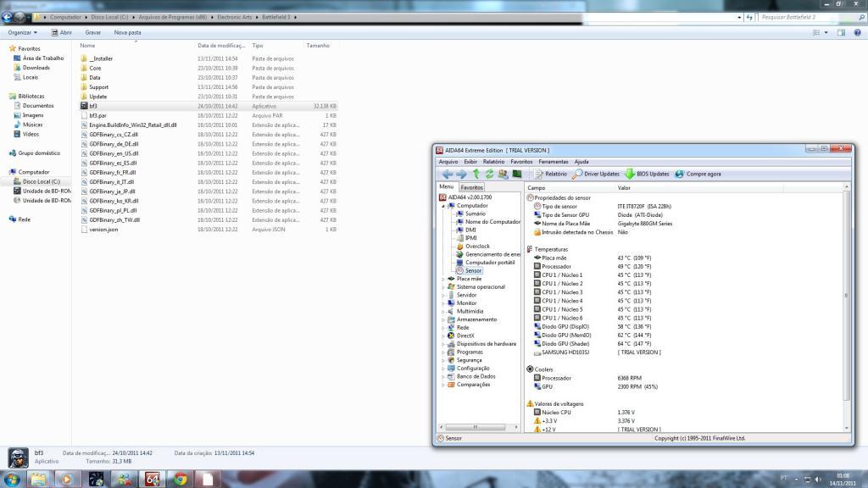Expand the Armazenamento tree node
868x488 pixels.
point(442,319)
